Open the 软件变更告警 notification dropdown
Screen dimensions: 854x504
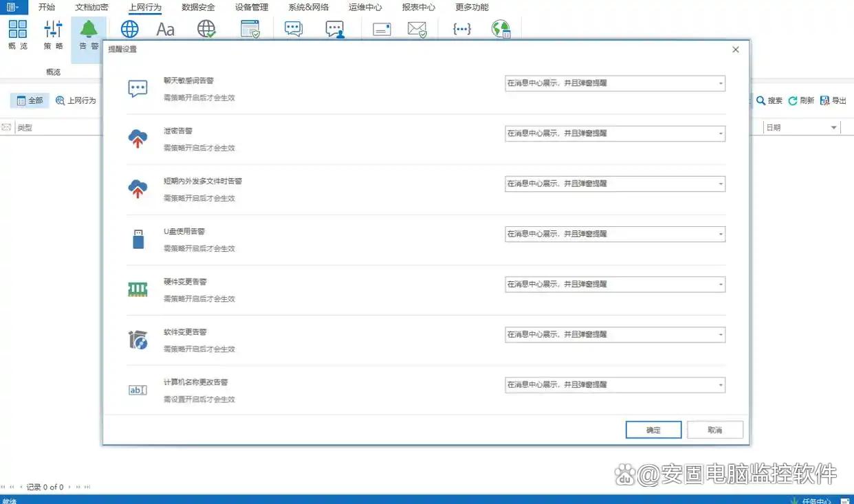point(615,334)
